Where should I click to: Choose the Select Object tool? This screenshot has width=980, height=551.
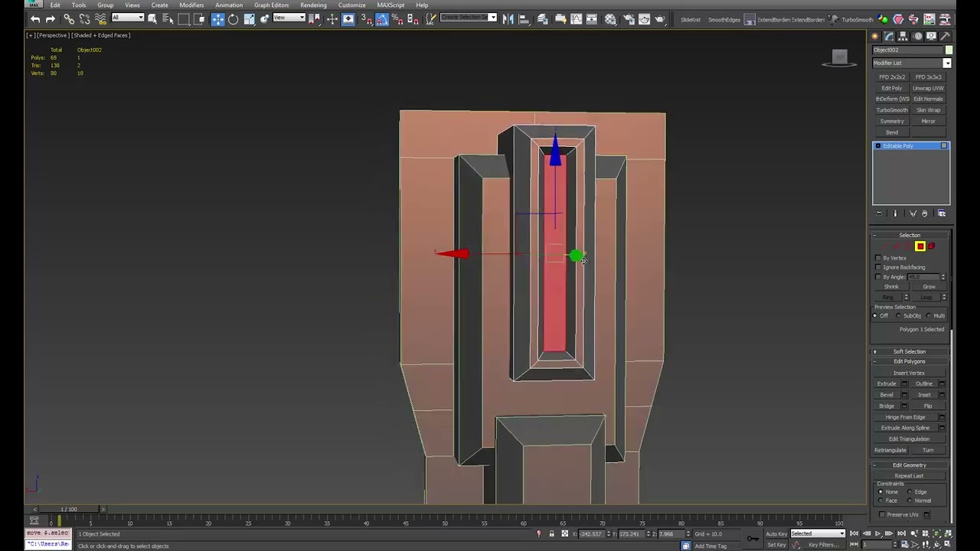[152, 19]
